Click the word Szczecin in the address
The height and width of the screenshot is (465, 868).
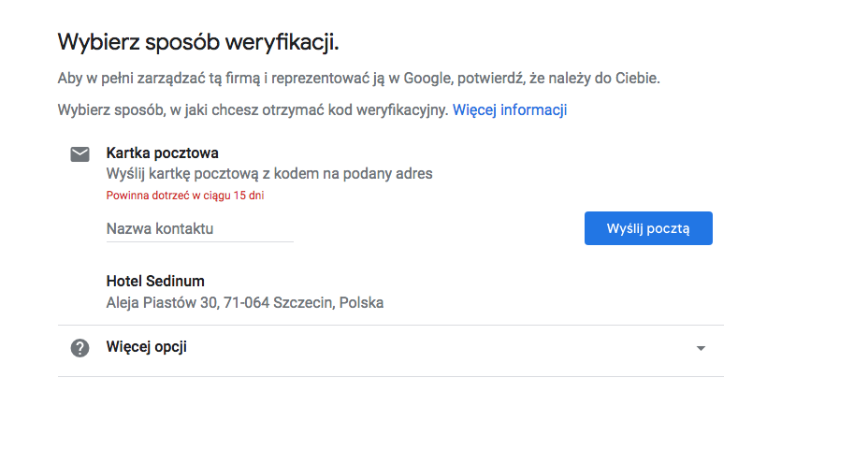pos(303,303)
